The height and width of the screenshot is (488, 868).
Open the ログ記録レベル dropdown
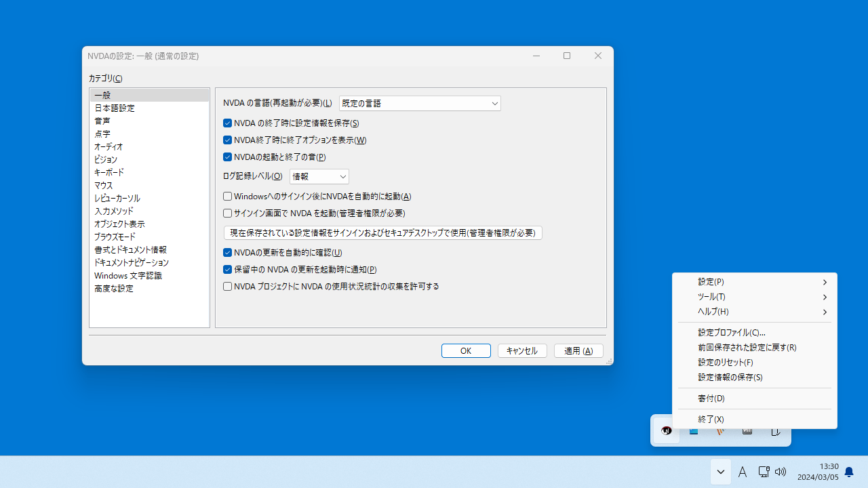point(319,176)
